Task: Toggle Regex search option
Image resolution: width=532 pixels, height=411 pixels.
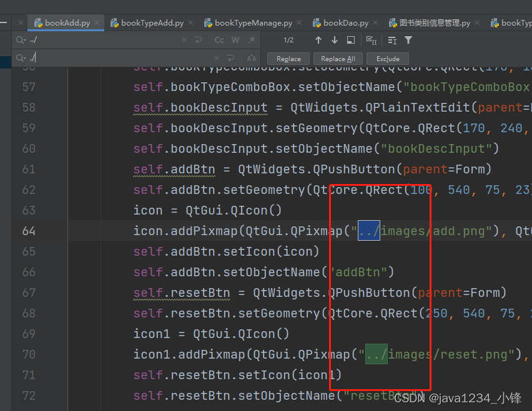Action: pyautogui.click(x=252, y=40)
